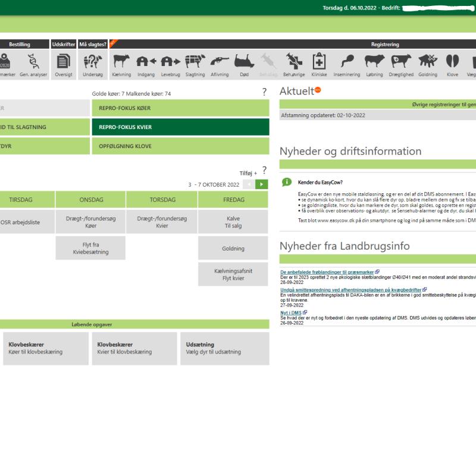
Task: Open the help question mark above Repro-fokus
Action: 264,92
